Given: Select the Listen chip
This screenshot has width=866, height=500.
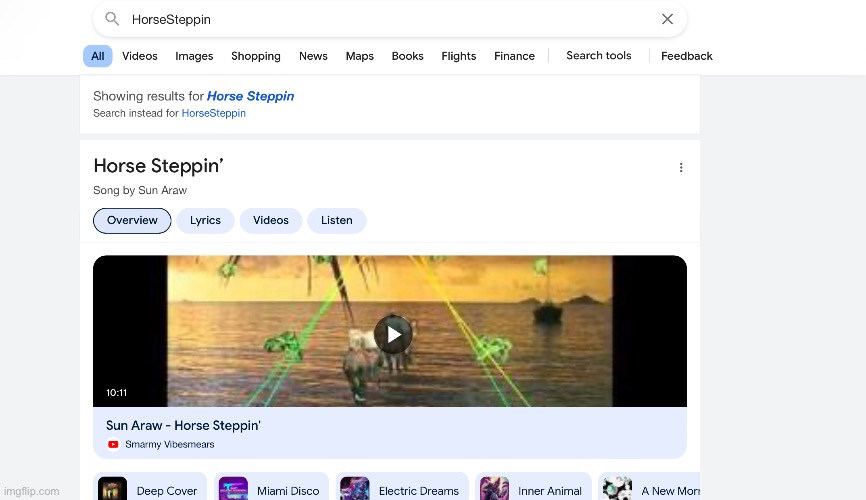Looking at the screenshot, I should pyautogui.click(x=336, y=220).
